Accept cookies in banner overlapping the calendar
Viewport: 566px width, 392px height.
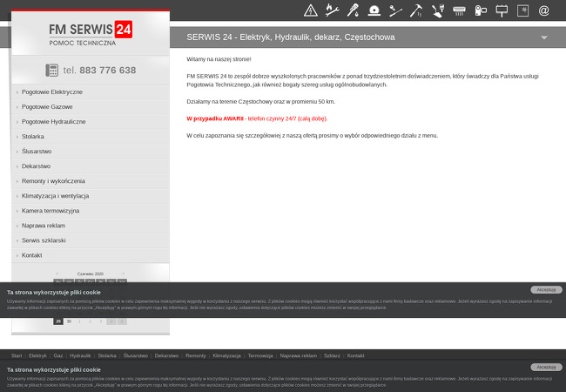pos(546,289)
